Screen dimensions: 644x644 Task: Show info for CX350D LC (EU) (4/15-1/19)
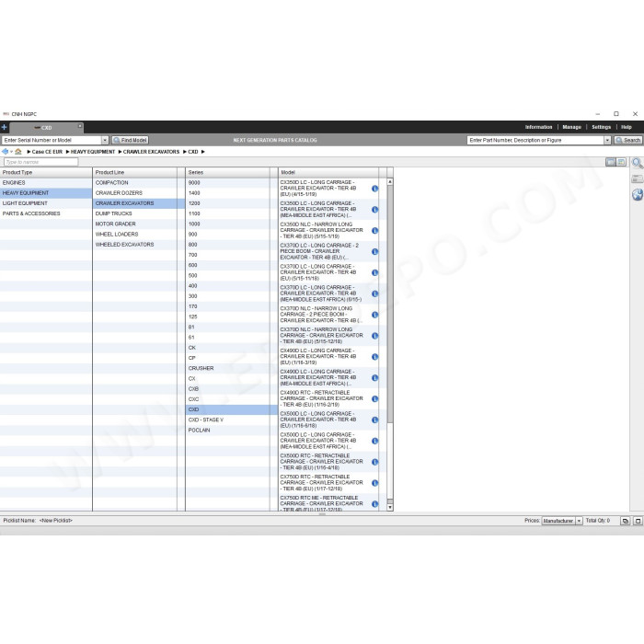click(375, 189)
